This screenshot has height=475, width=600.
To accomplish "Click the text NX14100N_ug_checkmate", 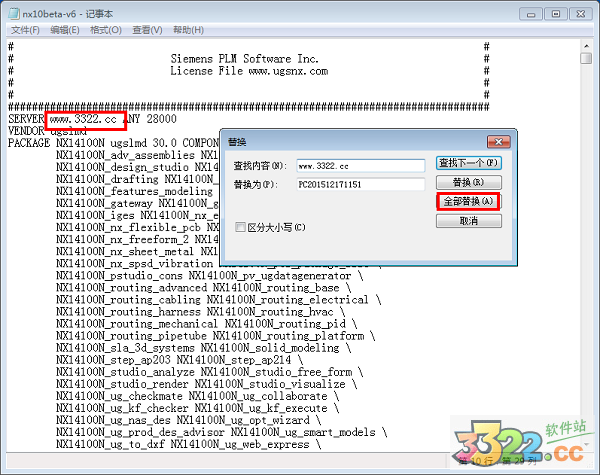I will coord(119,396).
